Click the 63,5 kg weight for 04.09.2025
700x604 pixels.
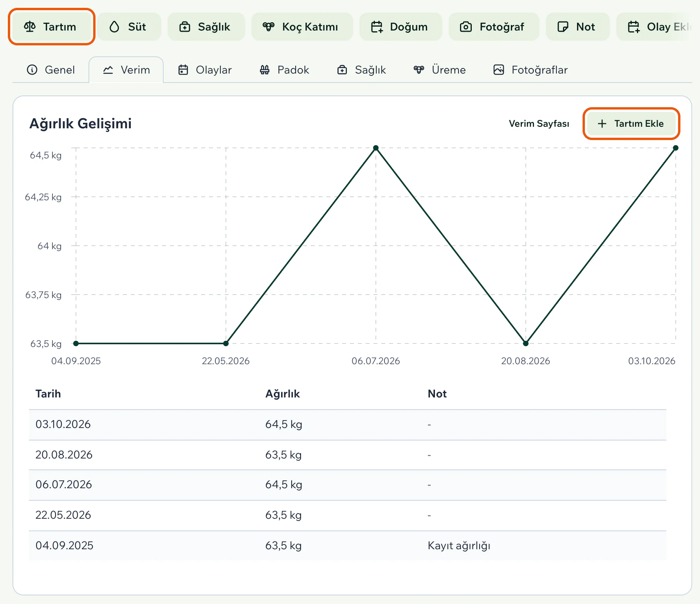(283, 545)
